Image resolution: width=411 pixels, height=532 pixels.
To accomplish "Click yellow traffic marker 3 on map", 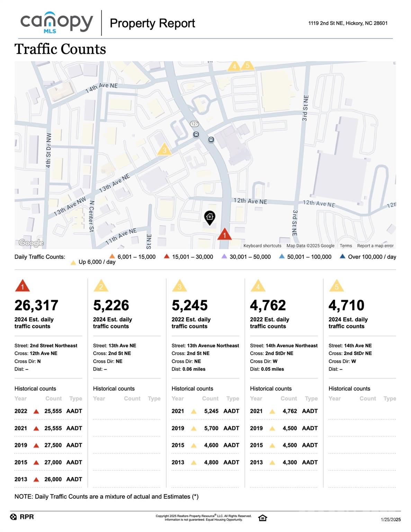I will (x=164, y=150).
